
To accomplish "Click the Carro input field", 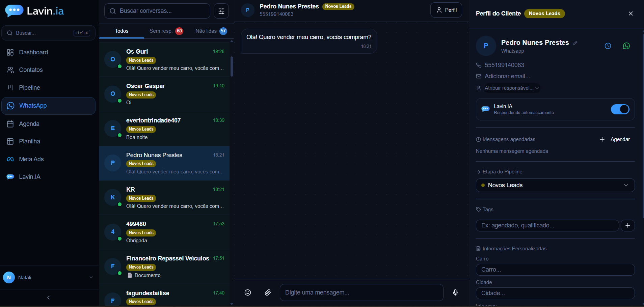I will (x=555, y=270).
